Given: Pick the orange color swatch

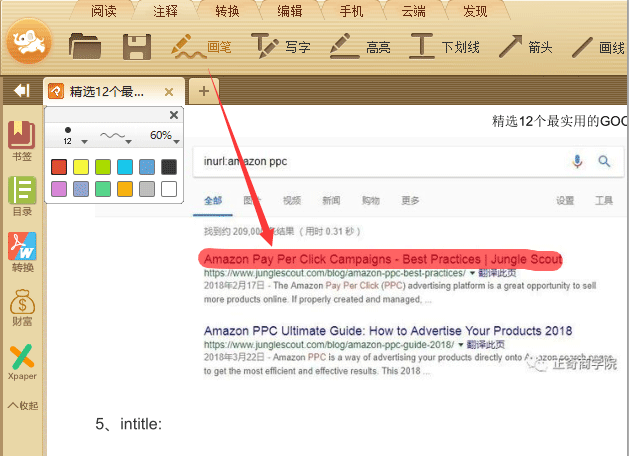Looking at the screenshot, I should [125, 189].
